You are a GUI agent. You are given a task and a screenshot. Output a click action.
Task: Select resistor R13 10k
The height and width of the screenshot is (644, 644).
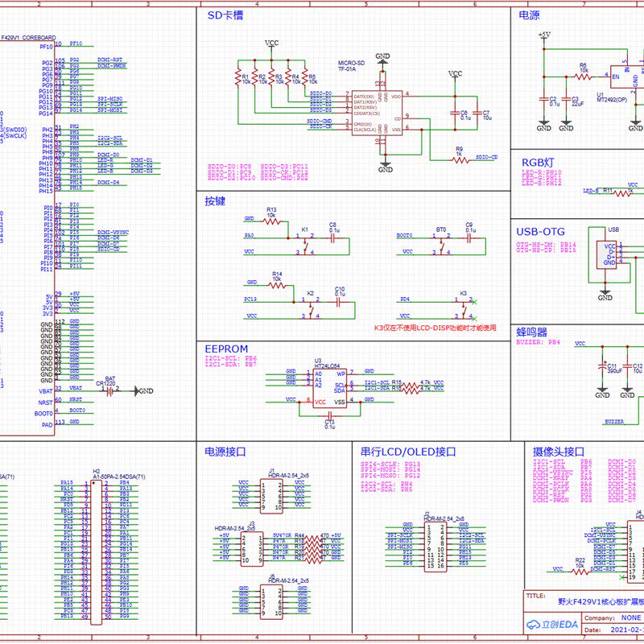[x=271, y=222]
